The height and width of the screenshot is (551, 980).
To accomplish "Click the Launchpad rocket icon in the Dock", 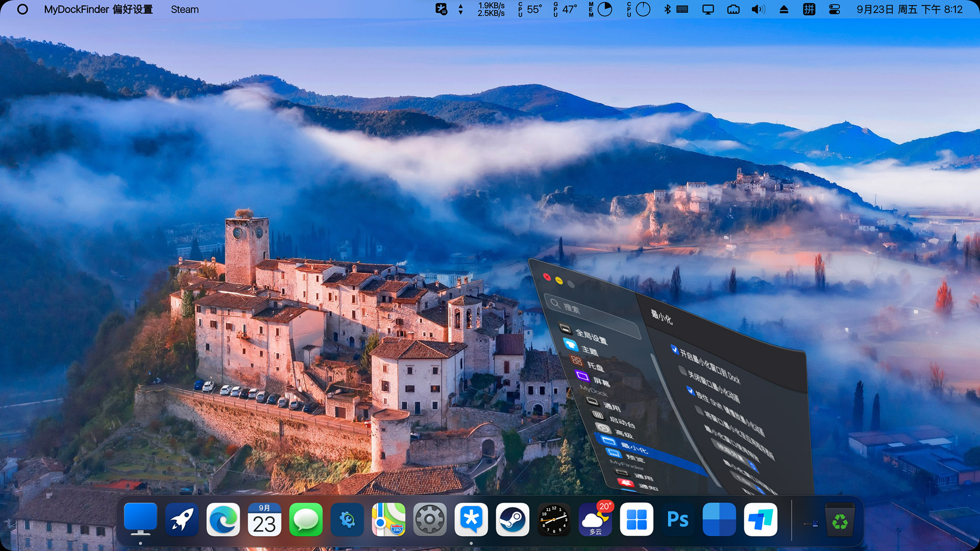I will point(182,519).
